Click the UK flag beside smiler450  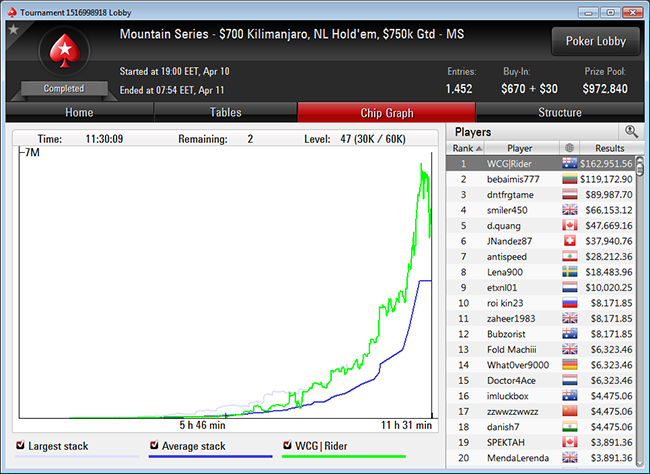[570, 210]
